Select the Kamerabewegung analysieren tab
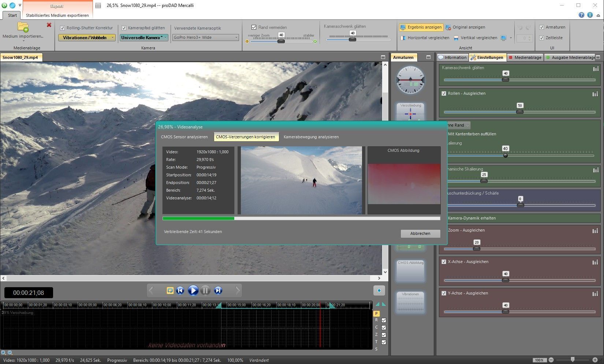 point(311,137)
